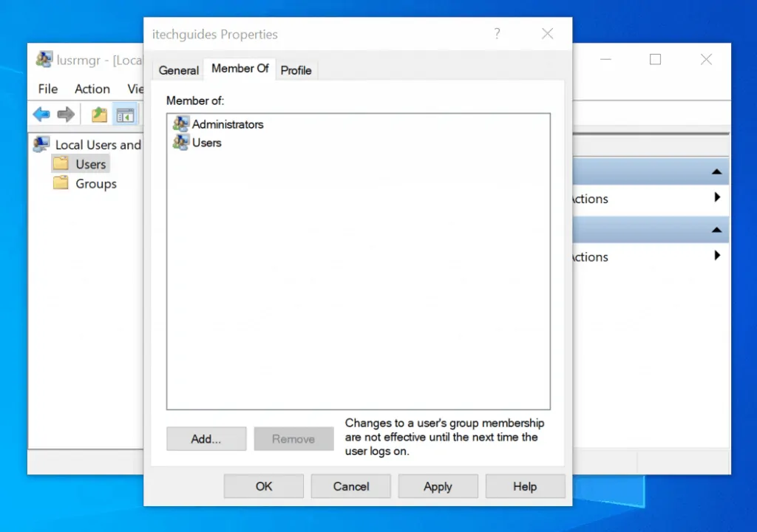
Task: Click the question mark help icon in title bar
Action: 497,34
